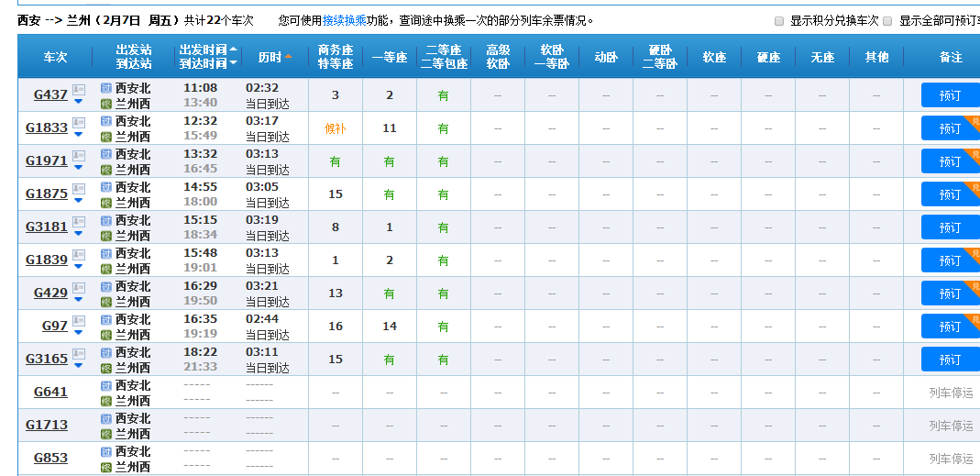Toggle 显示积分兑换车次 checkbox

tap(779, 21)
